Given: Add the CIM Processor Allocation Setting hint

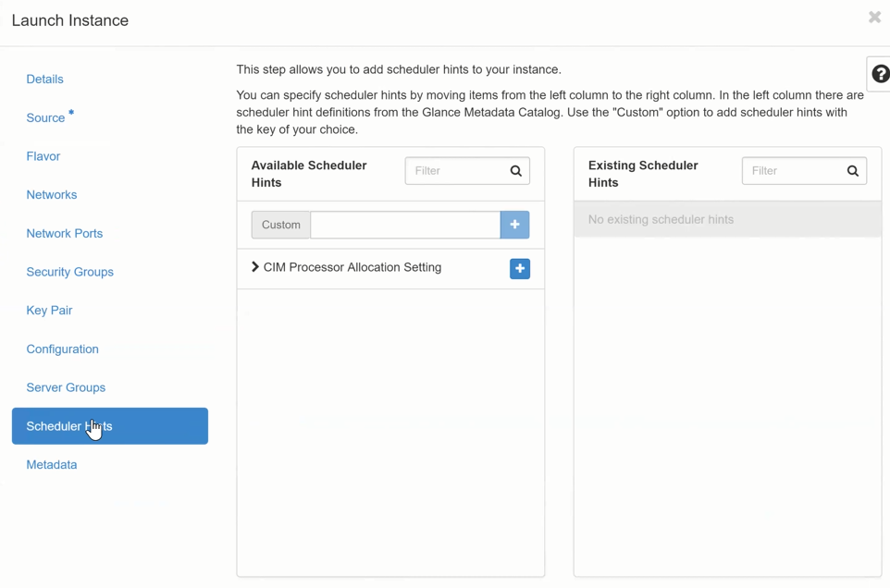Looking at the screenshot, I should [519, 268].
